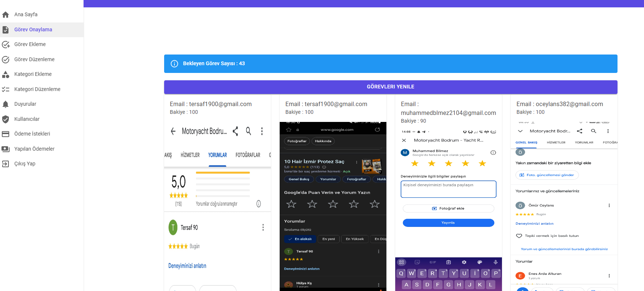Switch to FOTOĞRAFLAR tab in first screenshot
The height and width of the screenshot is (291, 644).
[248, 155]
